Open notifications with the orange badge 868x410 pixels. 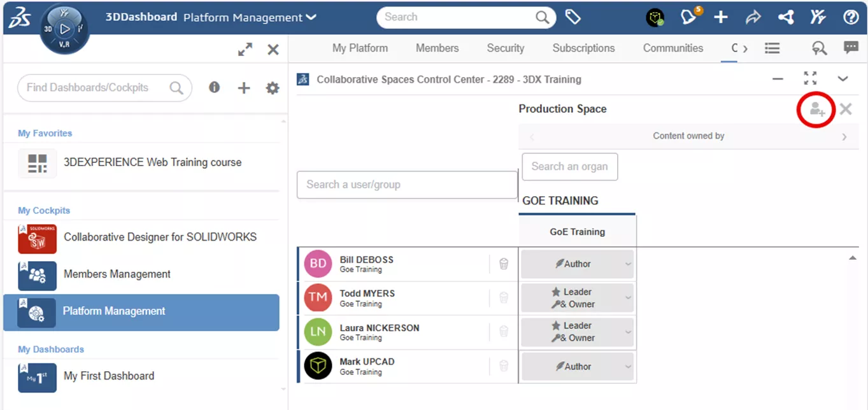pos(690,17)
